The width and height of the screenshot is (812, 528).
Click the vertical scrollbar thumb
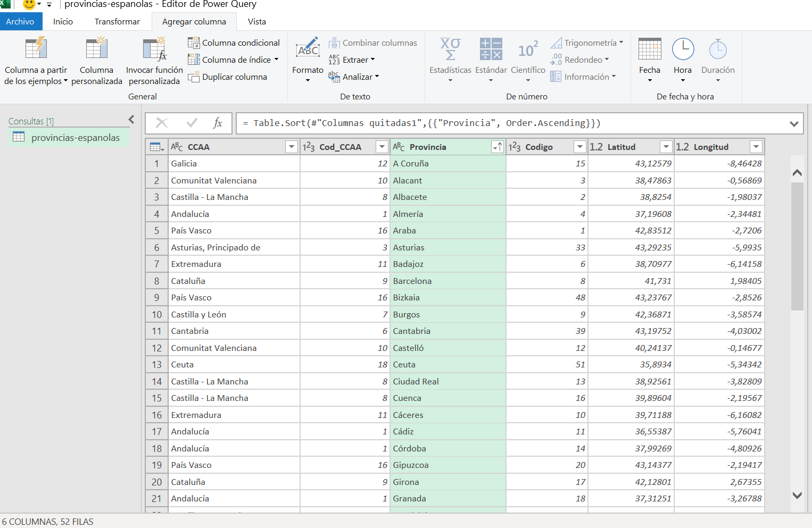click(797, 246)
